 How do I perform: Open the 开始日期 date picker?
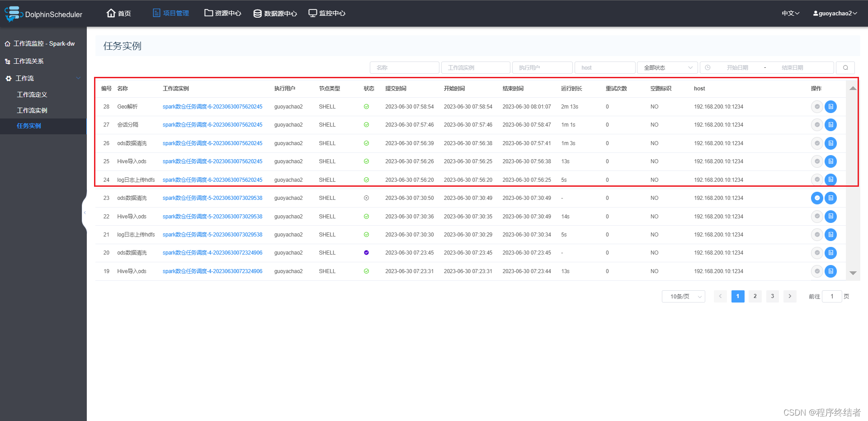tap(737, 67)
